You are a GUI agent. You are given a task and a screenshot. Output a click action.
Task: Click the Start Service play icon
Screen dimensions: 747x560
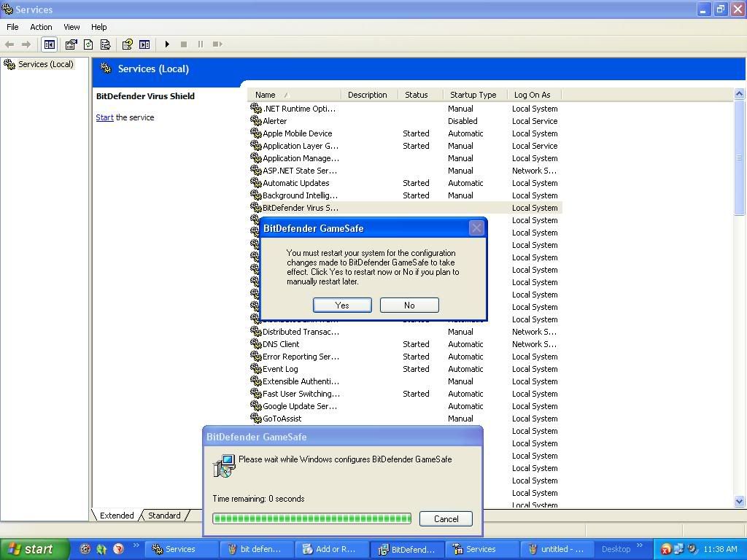pos(167,44)
